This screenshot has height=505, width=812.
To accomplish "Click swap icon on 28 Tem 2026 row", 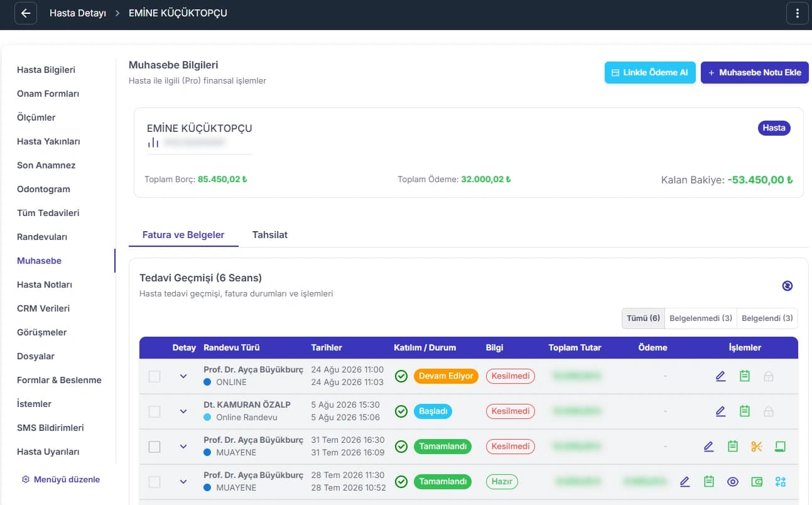I will [x=781, y=482].
